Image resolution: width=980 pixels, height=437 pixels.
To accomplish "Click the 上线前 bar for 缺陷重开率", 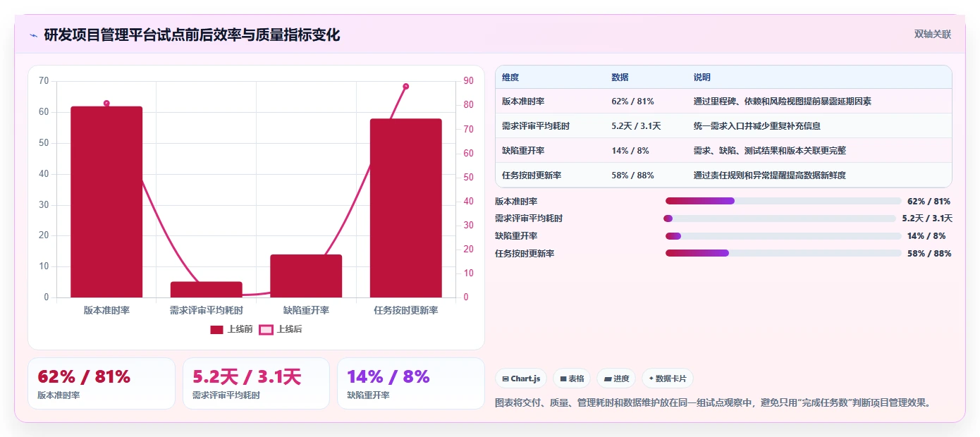I will [x=306, y=276].
